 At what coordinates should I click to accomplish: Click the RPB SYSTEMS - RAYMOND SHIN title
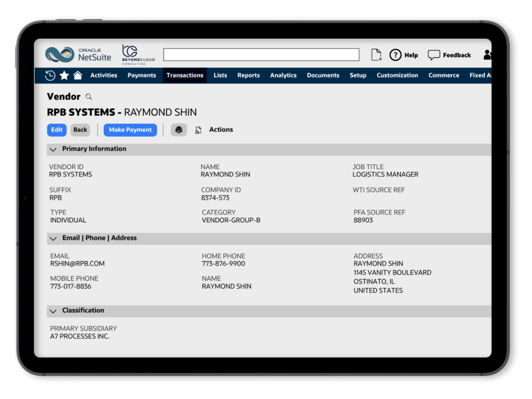[x=122, y=112]
